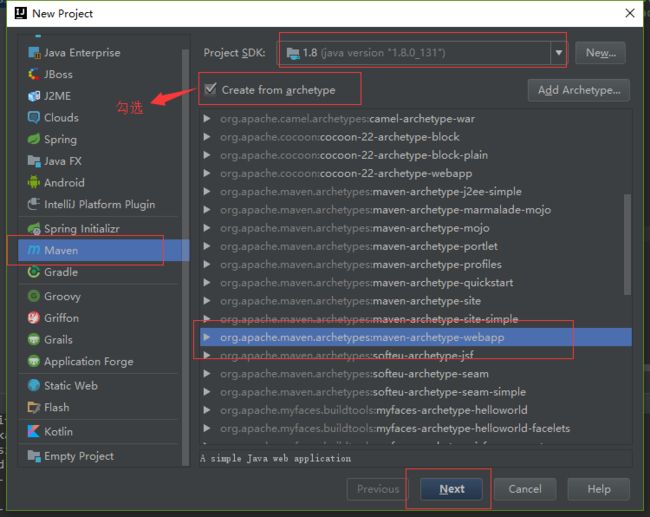Click 'A simple Java web application' description
The height and width of the screenshot is (517, 650).
275,459
